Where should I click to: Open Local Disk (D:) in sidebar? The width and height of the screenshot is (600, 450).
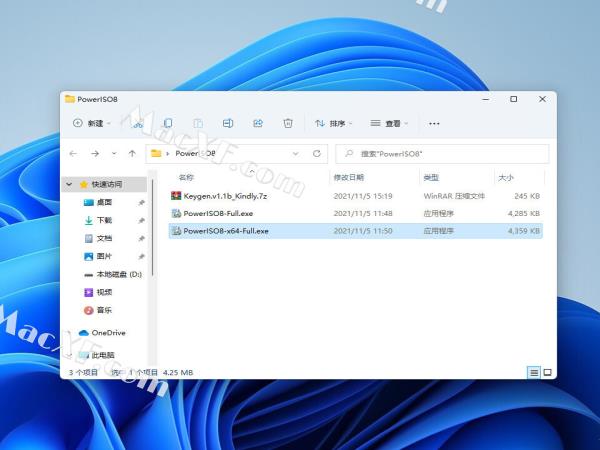119,274
